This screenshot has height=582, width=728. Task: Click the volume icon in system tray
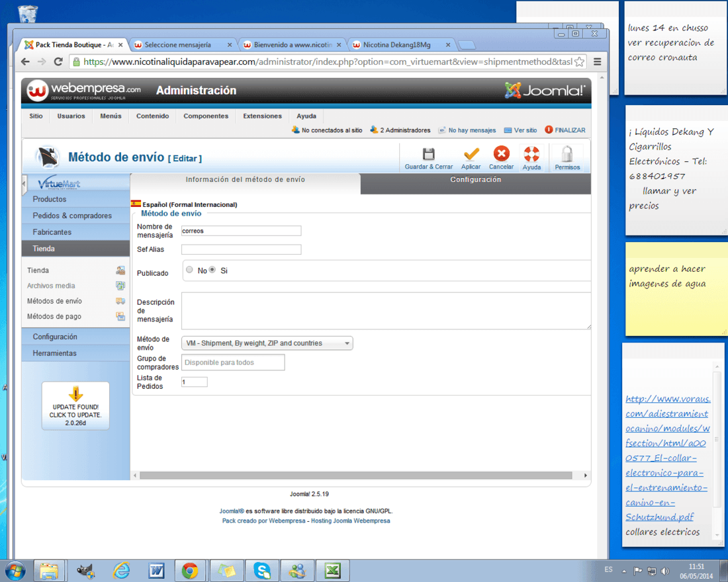[665, 571]
